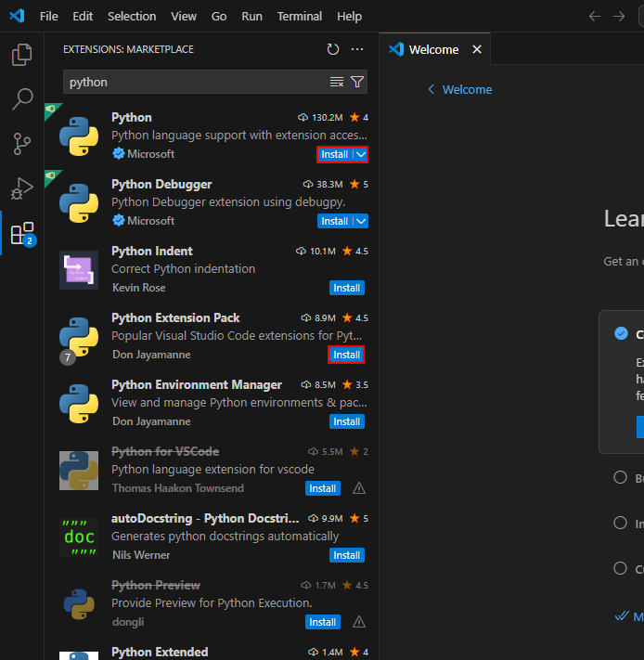Image resolution: width=644 pixels, height=660 pixels.
Task: Open the View menu
Action: (184, 17)
